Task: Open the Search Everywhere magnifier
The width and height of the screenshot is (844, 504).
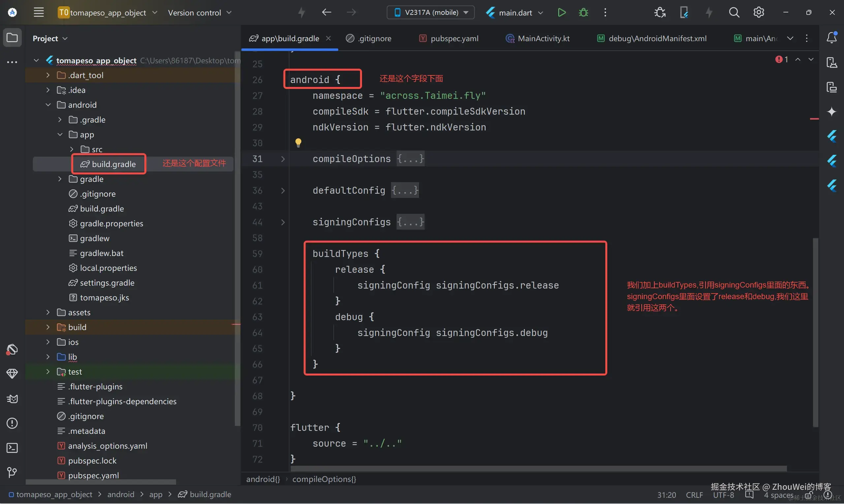Action: [x=734, y=13]
